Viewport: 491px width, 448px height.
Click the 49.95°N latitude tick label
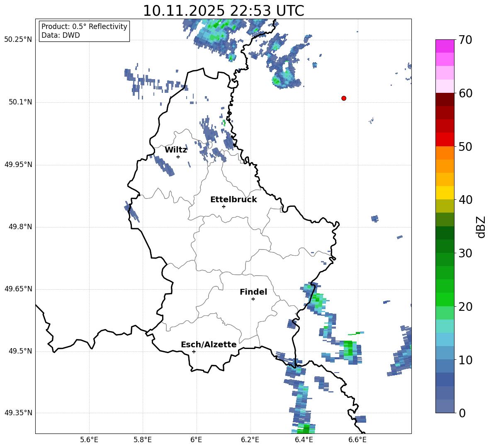click(x=18, y=165)
